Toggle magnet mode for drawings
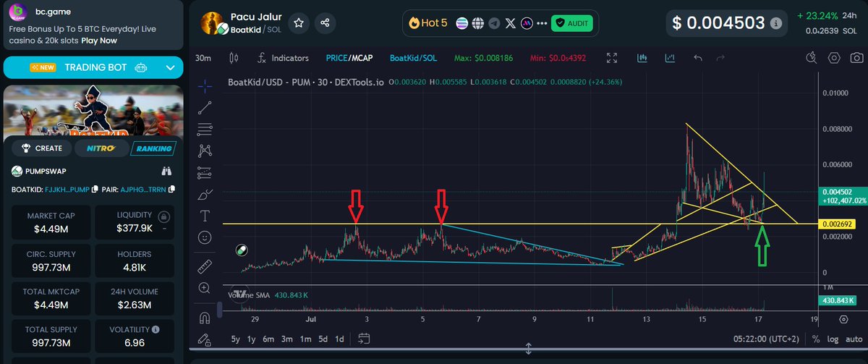This screenshot has height=364, width=868. pyautogui.click(x=205, y=317)
